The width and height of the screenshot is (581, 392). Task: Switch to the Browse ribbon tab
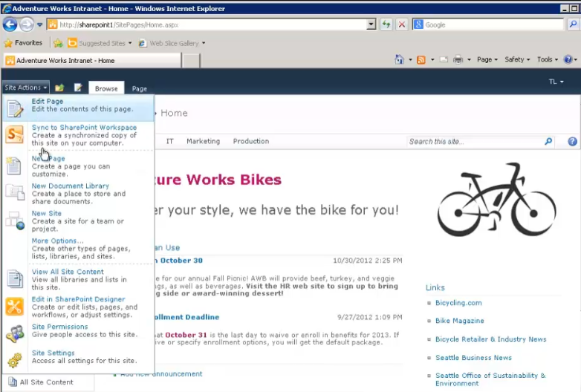pos(106,88)
